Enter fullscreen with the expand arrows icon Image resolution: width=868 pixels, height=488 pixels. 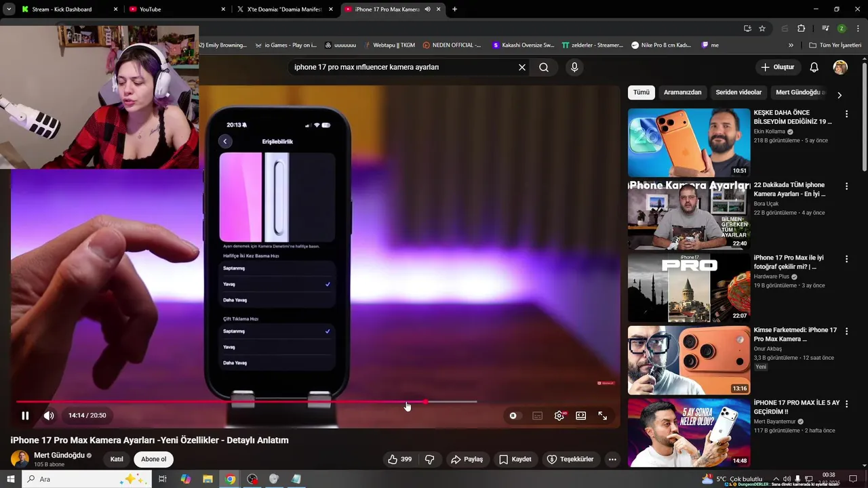click(x=602, y=415)
